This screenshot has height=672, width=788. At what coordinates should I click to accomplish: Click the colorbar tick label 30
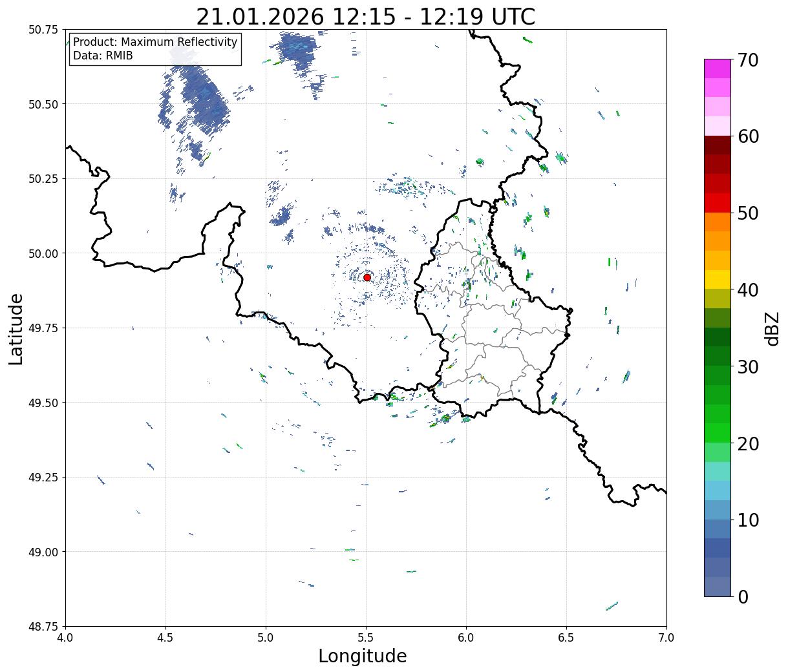click(x=748, y=367)
